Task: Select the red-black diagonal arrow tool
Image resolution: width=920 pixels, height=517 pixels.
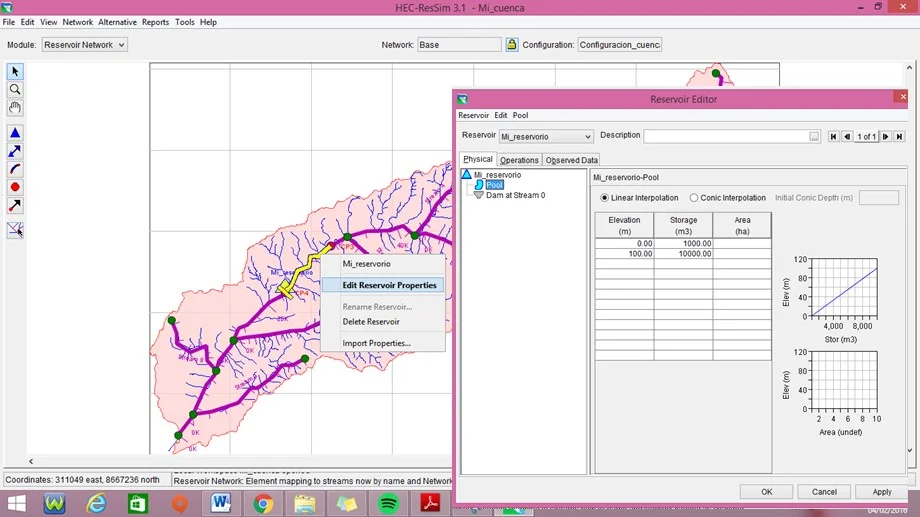Action: click(x=15, y=205)
